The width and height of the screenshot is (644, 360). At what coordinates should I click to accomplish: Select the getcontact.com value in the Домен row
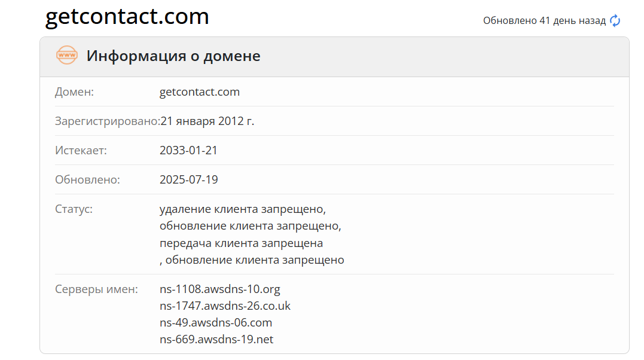(200, 92)
